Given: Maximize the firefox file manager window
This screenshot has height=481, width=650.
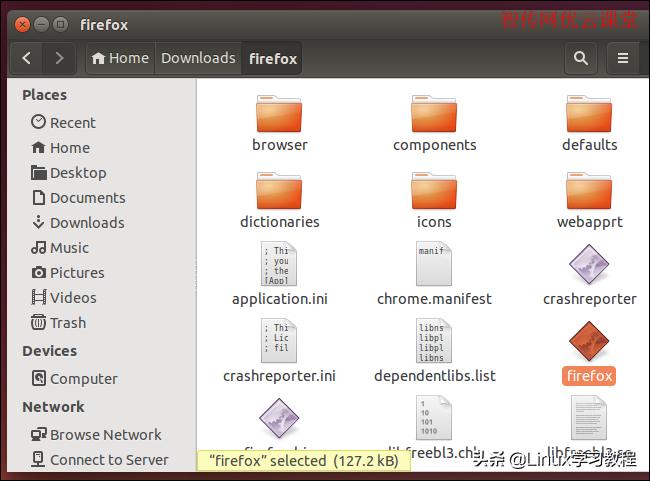Looking at the screenshot, I should click(61, 24).
